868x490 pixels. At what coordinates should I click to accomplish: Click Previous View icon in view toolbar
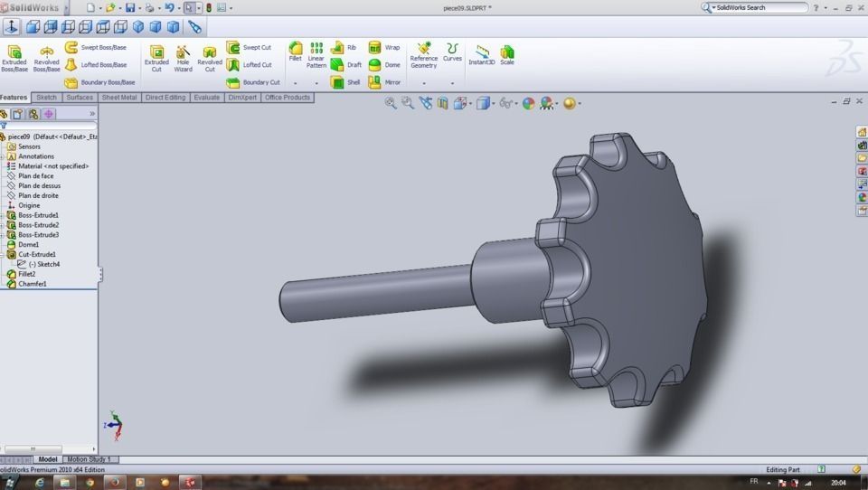click(425, 103)
